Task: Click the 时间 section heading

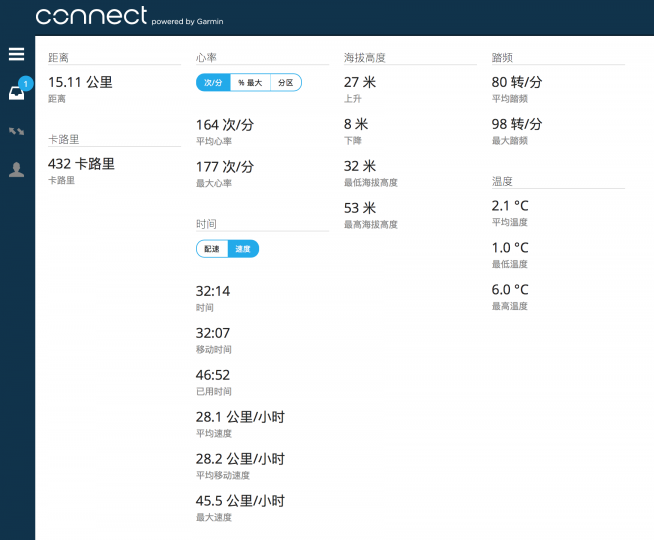Action: 206,224
